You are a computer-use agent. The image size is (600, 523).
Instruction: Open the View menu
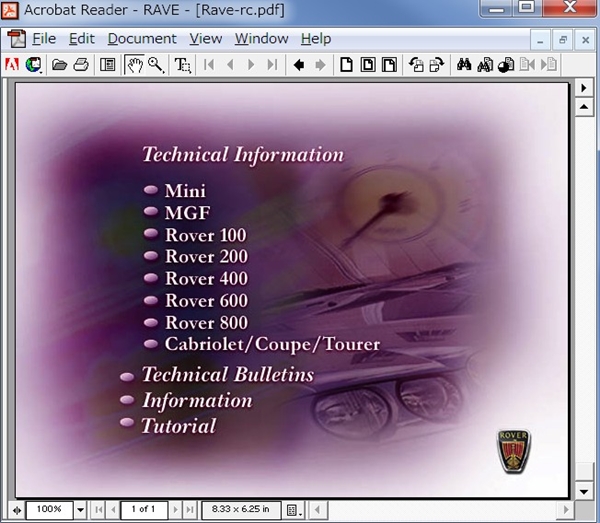pyautogui.click(x=206, y=39)
